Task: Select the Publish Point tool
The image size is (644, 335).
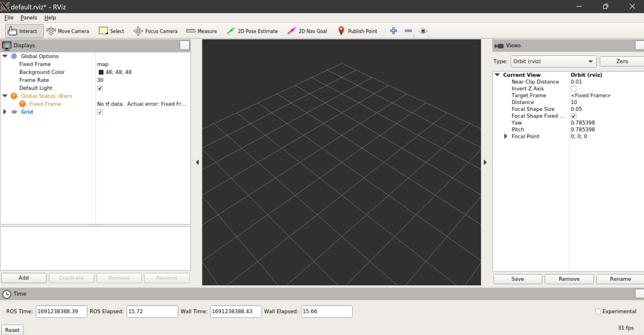Action: [357, 31]
